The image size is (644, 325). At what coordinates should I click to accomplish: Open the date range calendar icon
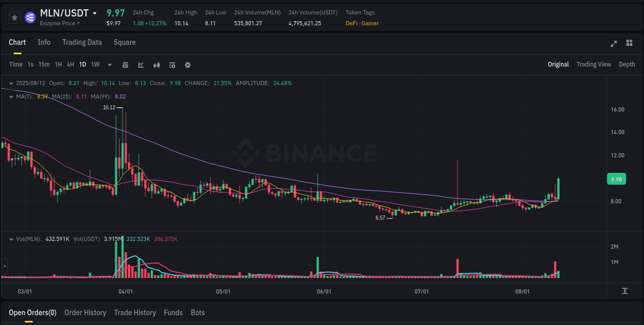[125, 65]
